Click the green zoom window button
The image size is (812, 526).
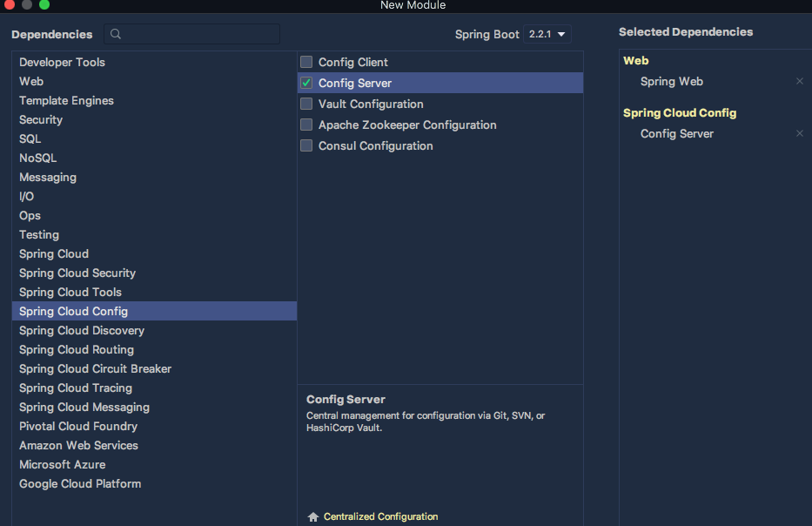(x=44, y=4)
